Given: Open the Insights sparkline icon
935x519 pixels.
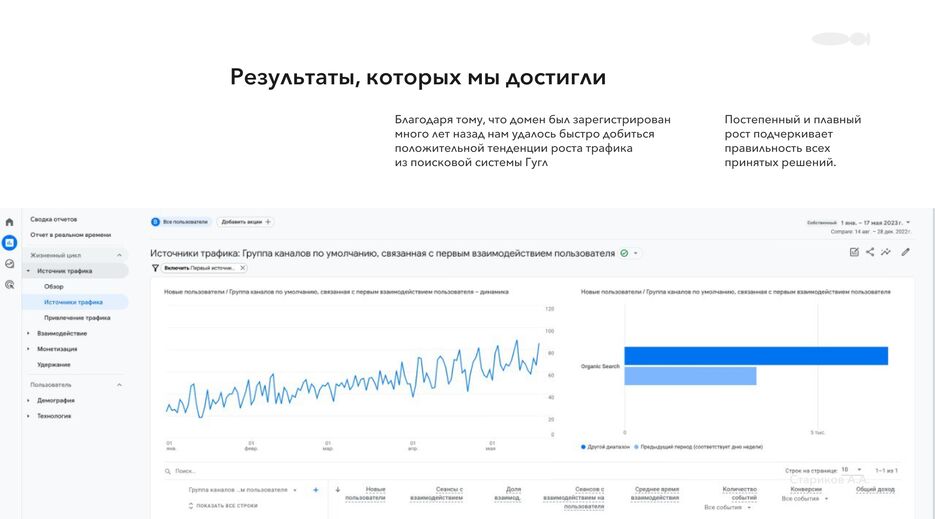Looking at the screenshot, I should (x=886, y=252).
